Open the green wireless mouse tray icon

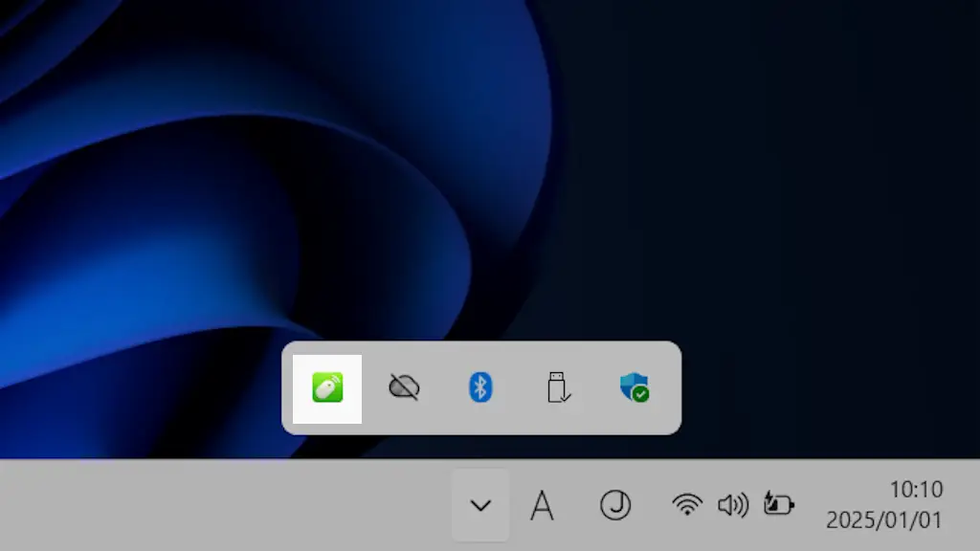coord(327,387)
